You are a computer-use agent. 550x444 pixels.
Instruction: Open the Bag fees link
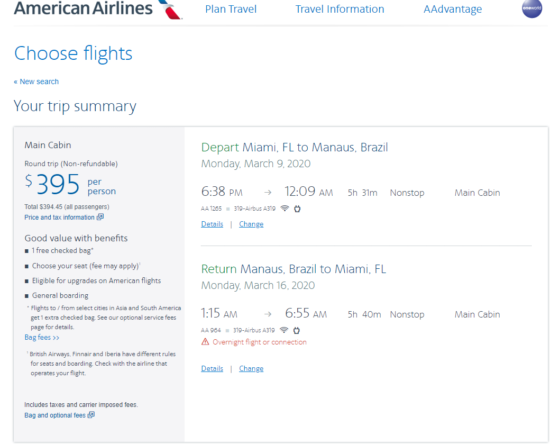pyautogui.click(x=42, y=337)
